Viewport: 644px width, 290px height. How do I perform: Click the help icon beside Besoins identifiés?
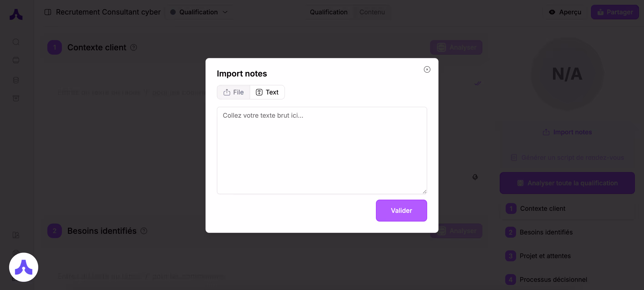pos(144,231)
